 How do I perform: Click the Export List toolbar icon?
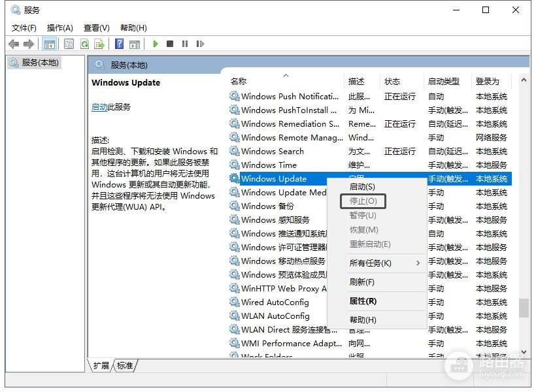point(99,44)
